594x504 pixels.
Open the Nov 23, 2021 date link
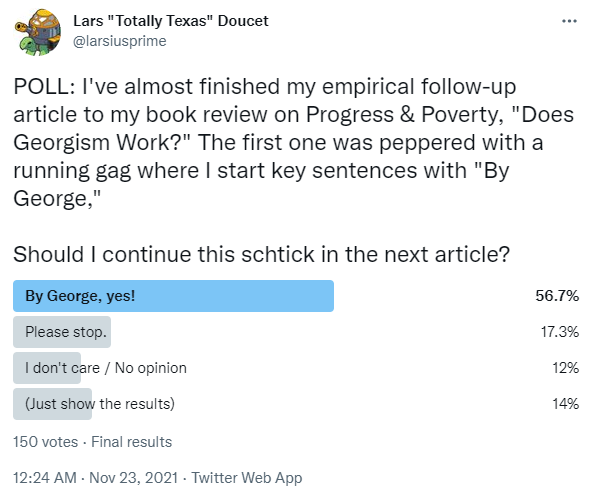point(133,478)
